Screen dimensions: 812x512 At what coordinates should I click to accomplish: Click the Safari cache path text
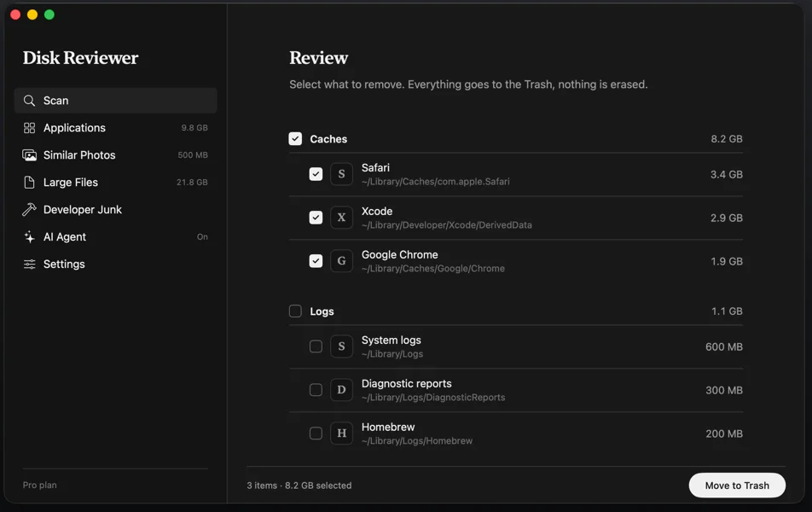click(x=436, y=182)
